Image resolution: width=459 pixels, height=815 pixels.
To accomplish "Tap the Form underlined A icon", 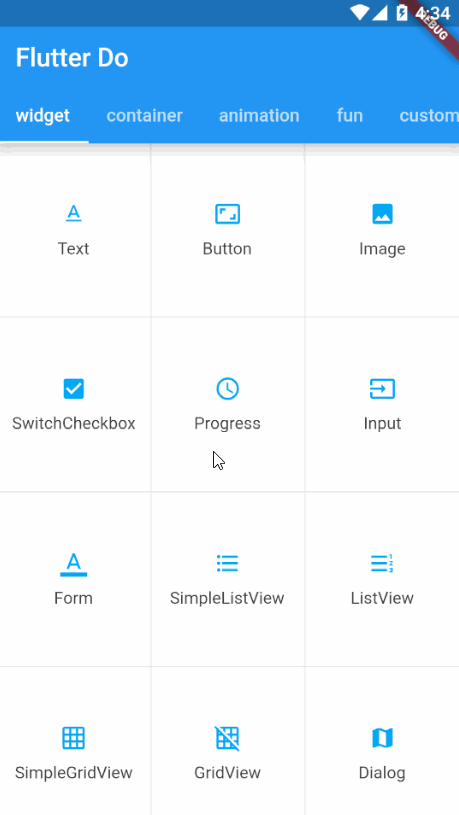I will tap(73, 564).
